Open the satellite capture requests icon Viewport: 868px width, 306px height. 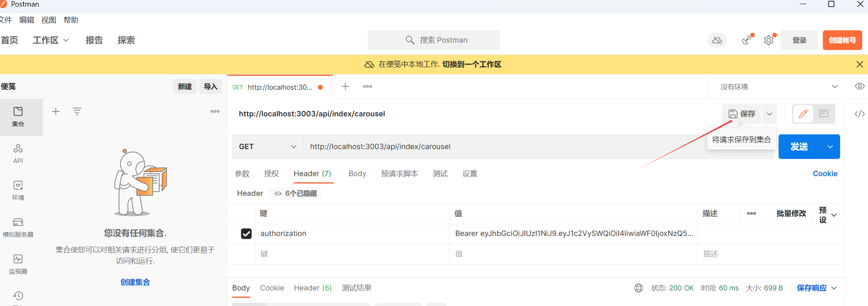coord(747,40)
